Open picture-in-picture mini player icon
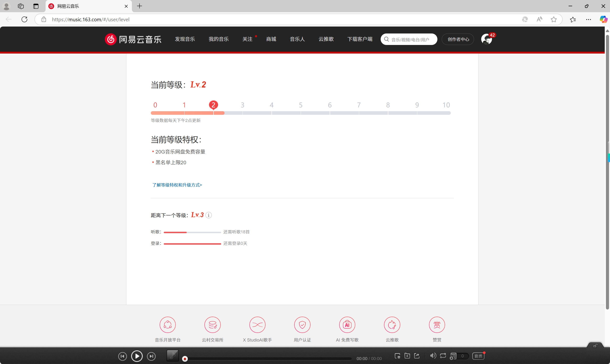 (x=397, y=356)
